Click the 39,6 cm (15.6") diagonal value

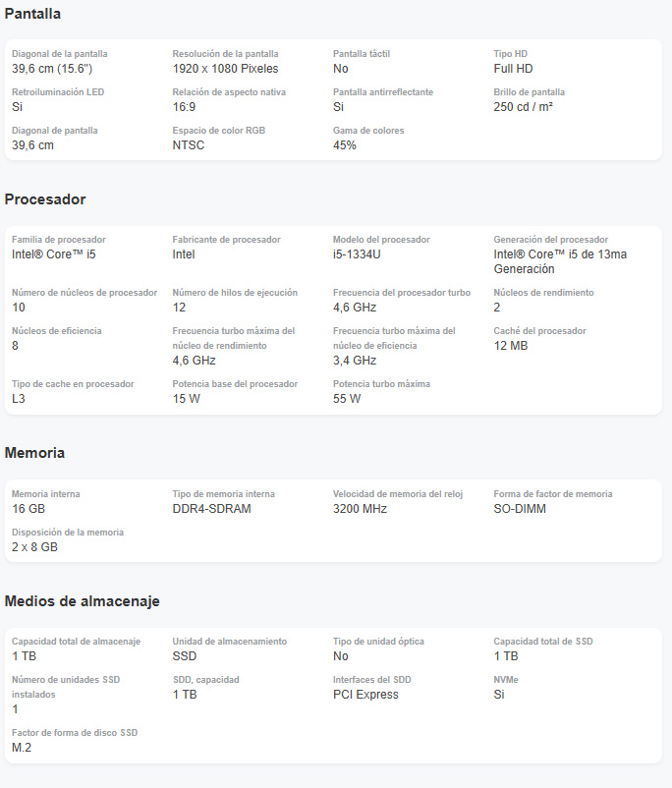[x=52, y=69]
